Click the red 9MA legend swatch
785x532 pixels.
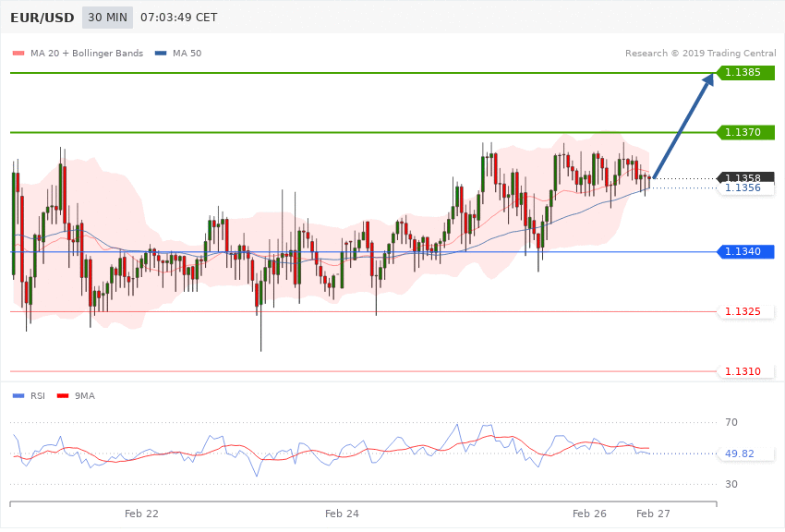(63, 396)
